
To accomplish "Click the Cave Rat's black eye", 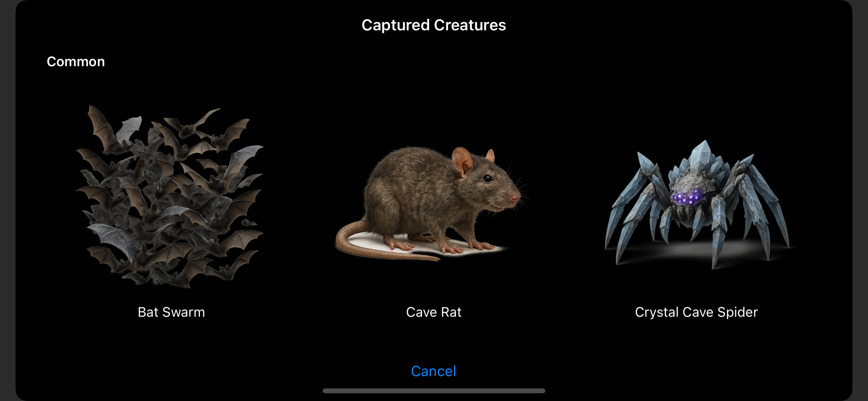I will [x=487, y=179].
